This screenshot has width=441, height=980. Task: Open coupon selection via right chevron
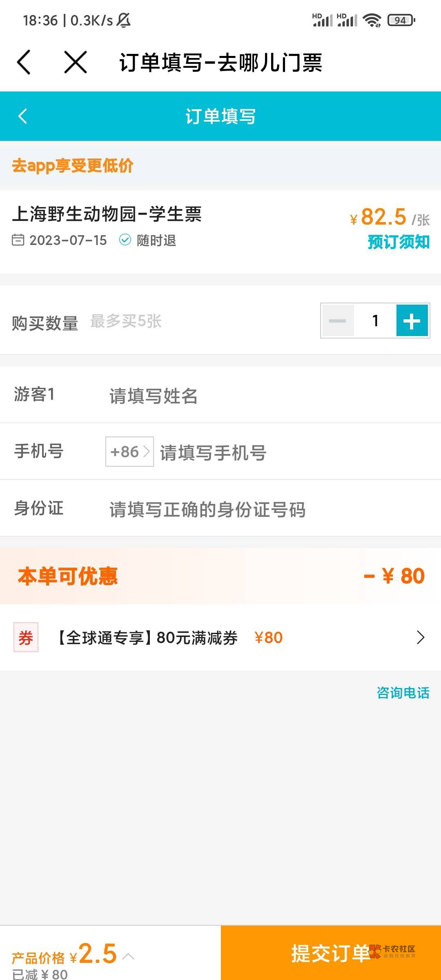tap(420, 637)
